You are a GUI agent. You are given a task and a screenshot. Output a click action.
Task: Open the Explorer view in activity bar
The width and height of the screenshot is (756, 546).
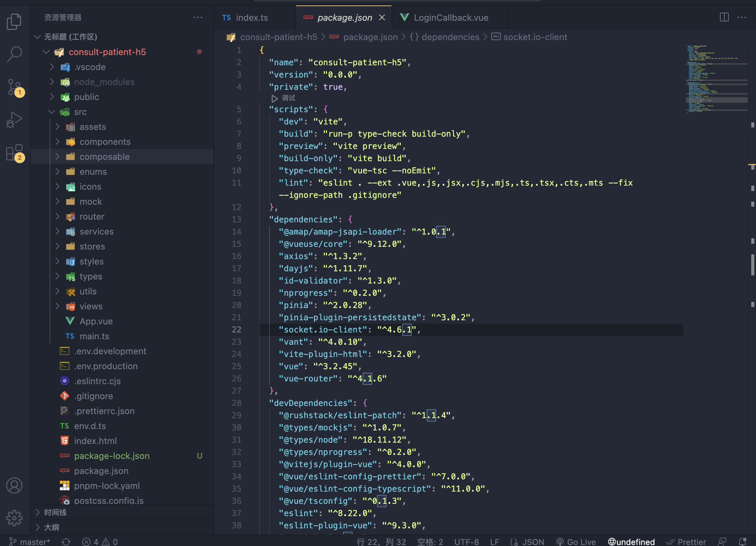pyautogui.click(x=14, y=22)
